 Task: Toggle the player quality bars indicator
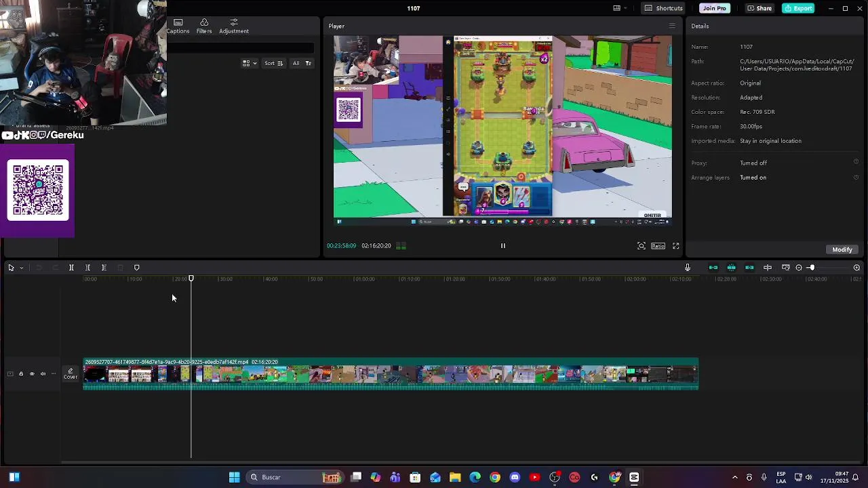401,245
